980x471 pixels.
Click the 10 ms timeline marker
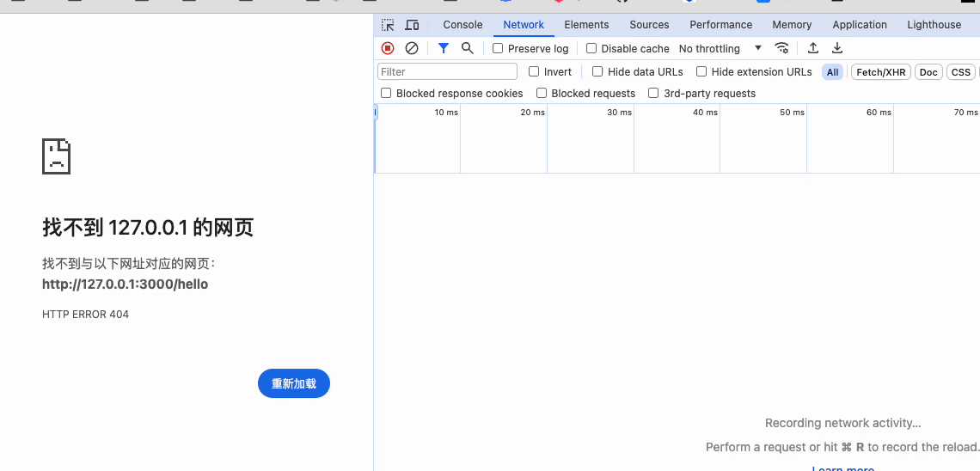(x=446, y=113)
